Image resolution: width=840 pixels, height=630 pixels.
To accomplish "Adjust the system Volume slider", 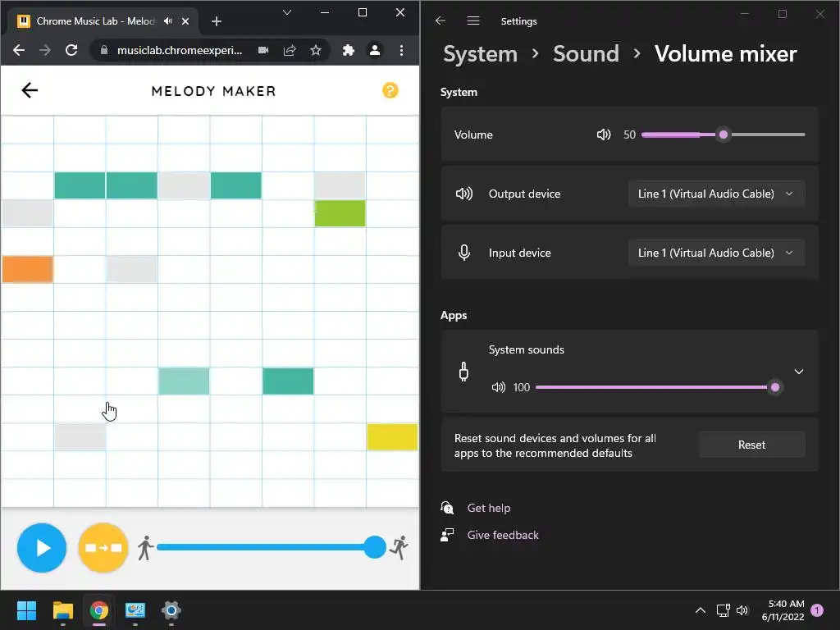I will (x=724, y=135).
